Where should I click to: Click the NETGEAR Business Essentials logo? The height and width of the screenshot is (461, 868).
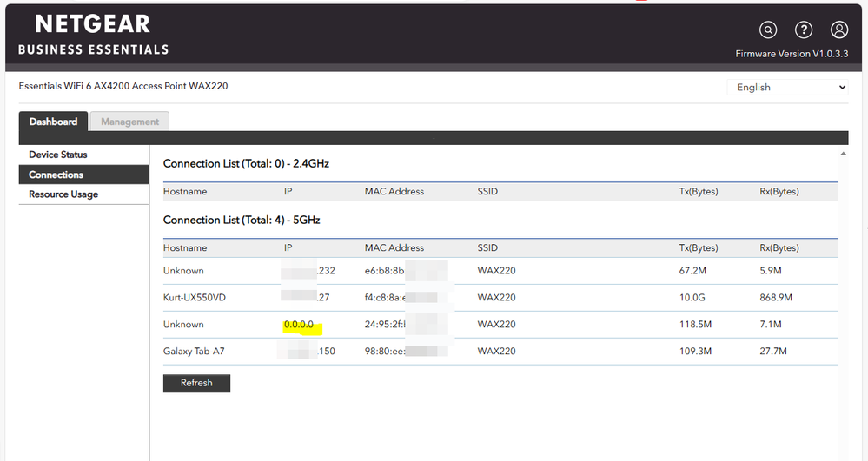(x=94, y=35)
